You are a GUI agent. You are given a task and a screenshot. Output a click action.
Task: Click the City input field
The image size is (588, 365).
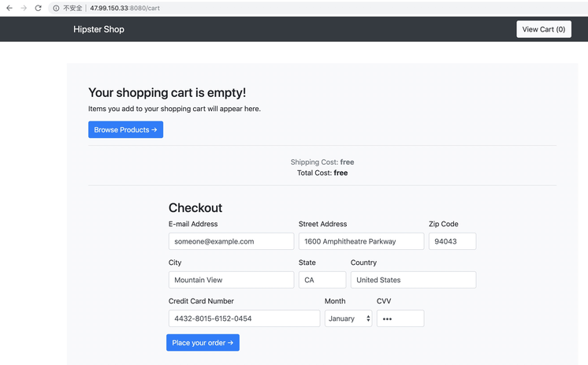tap(231, 280)
